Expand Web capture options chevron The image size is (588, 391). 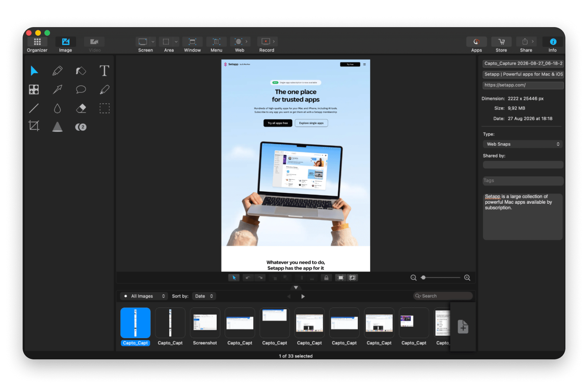click(x=247, y=41)
